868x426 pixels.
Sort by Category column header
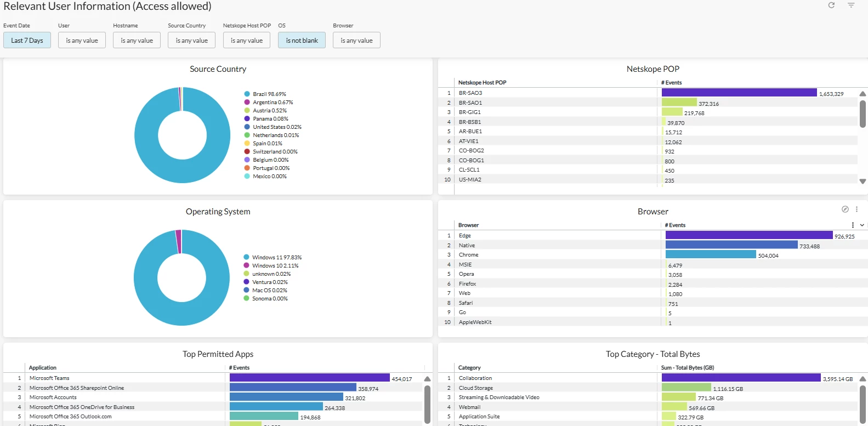tap(469, 367)
